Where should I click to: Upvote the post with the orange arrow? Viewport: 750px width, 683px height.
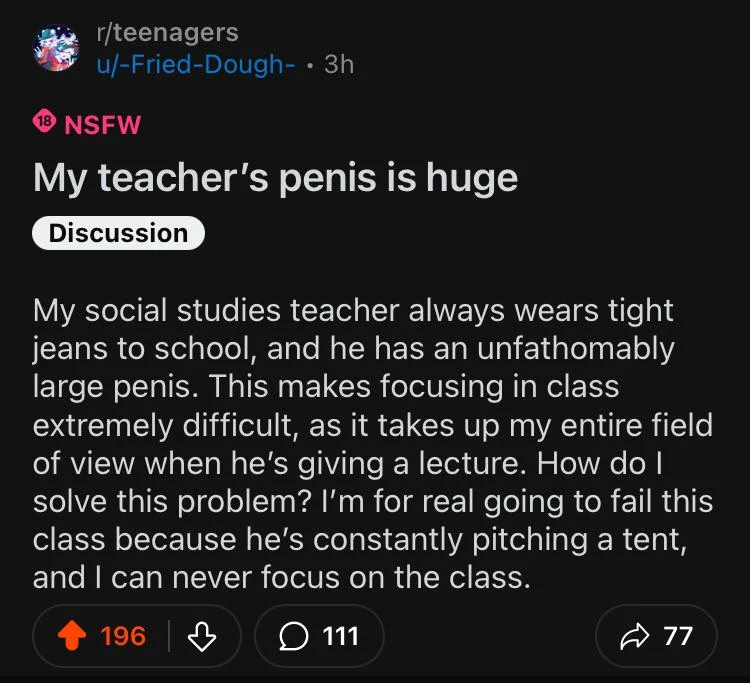tap(74, 636)
